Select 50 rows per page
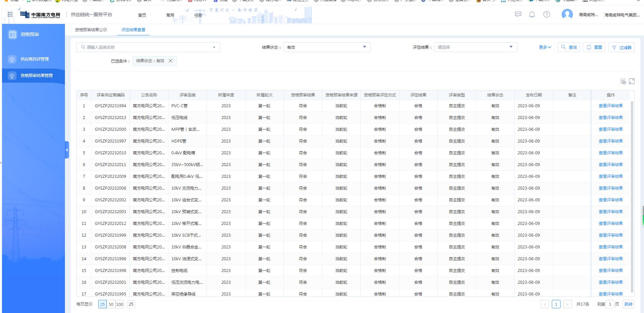644x313 pixels. coord(111,304)
